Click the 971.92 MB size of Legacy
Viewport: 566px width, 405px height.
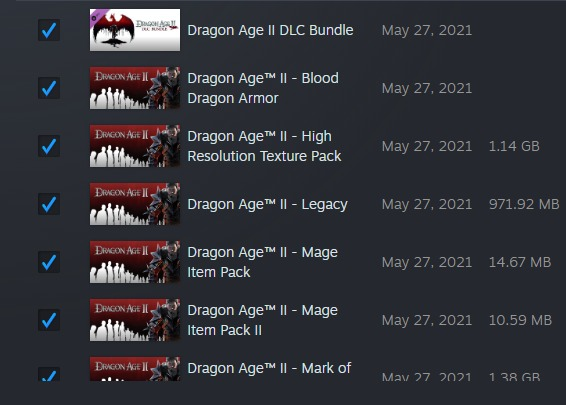click(x=524, y=204)
